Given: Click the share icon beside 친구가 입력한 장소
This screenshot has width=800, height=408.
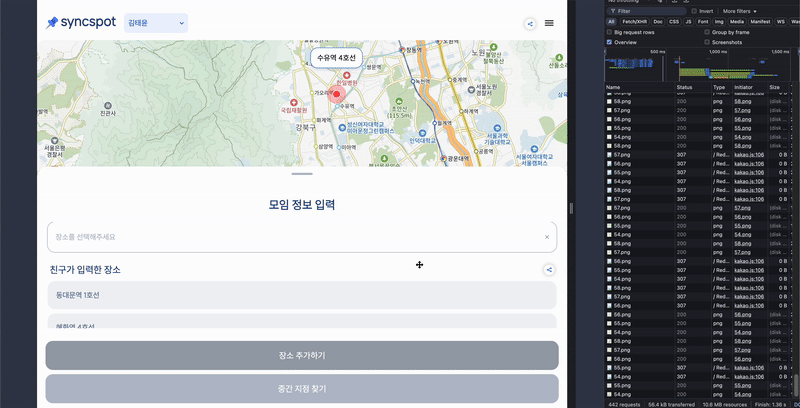Looking at the screenshot, I should 549,269.
